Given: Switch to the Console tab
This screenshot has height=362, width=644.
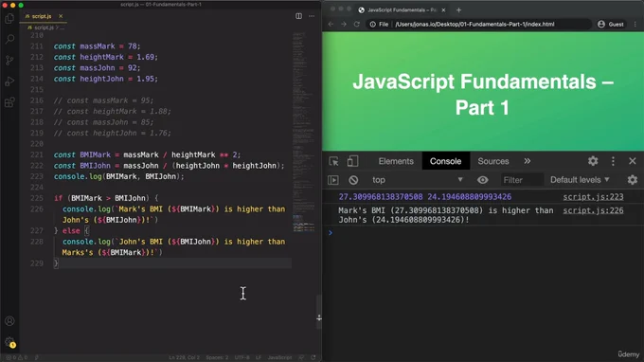Looking at the screenshot, I should click(446, 161).
